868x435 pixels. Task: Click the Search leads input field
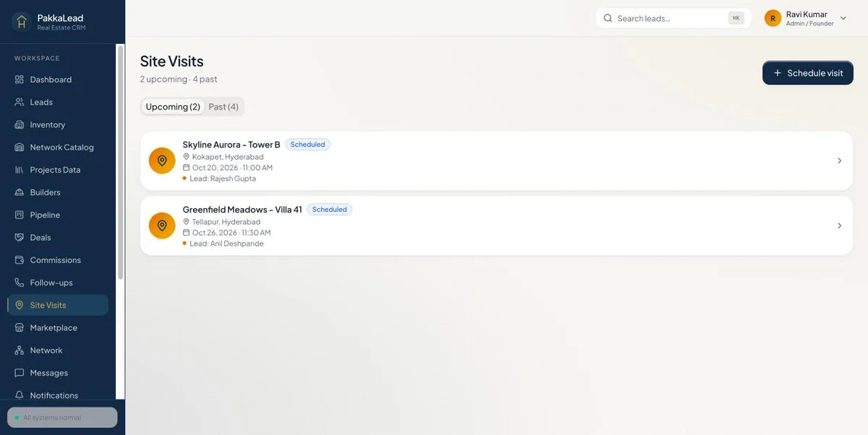point(673,18)
